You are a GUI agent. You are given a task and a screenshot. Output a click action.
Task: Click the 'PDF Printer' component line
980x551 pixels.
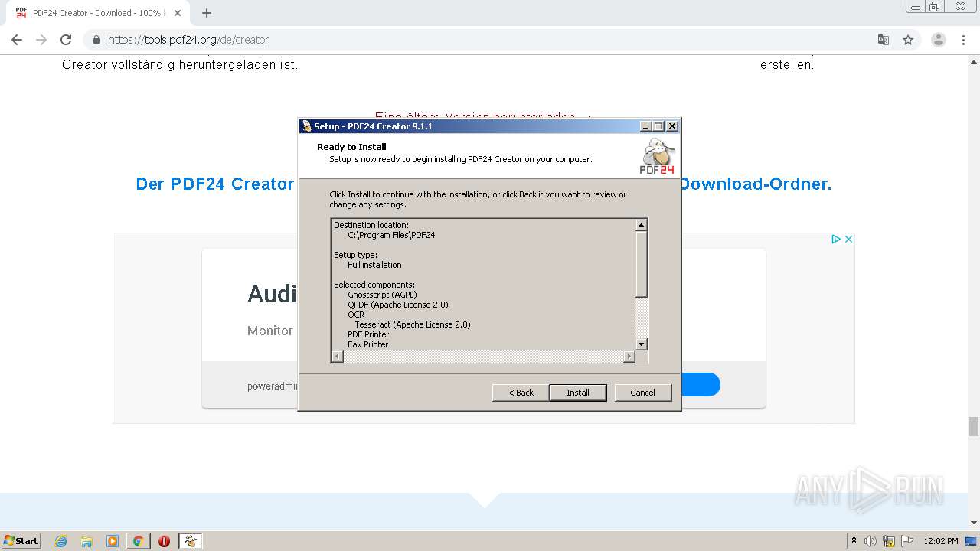tap(368, 334)
